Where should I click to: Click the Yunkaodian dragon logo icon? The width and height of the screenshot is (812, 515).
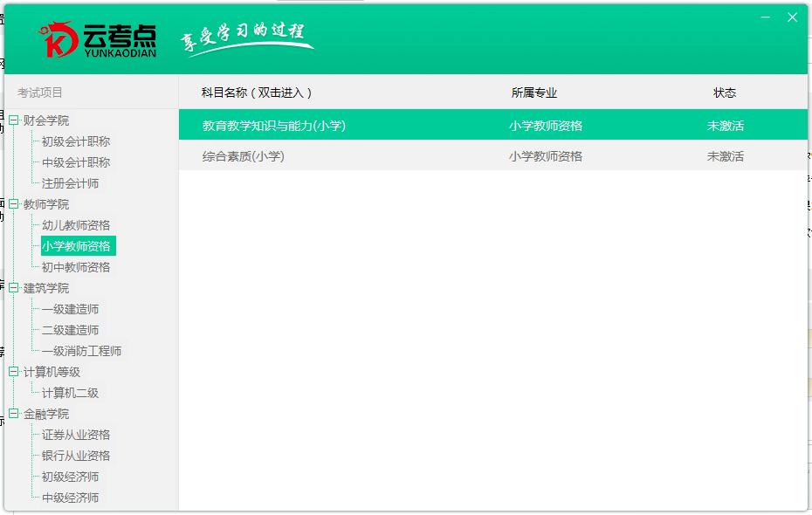point(58,39)
